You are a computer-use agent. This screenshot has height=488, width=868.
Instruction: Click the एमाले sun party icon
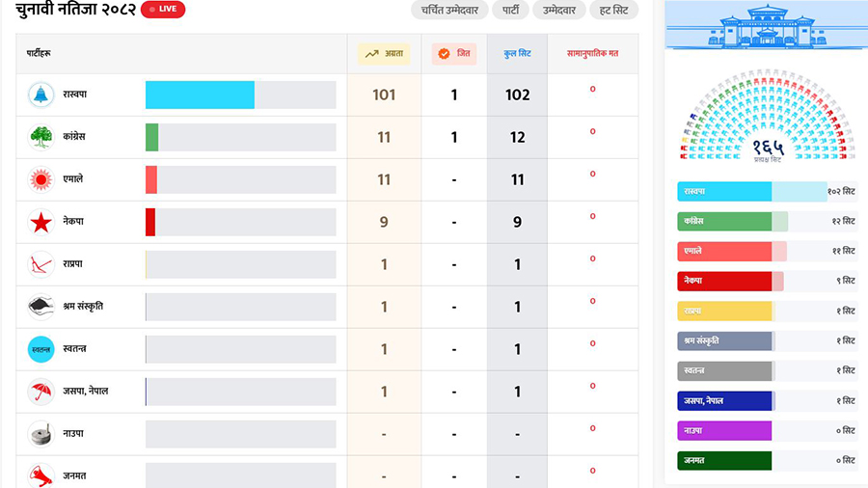(41, 179)
